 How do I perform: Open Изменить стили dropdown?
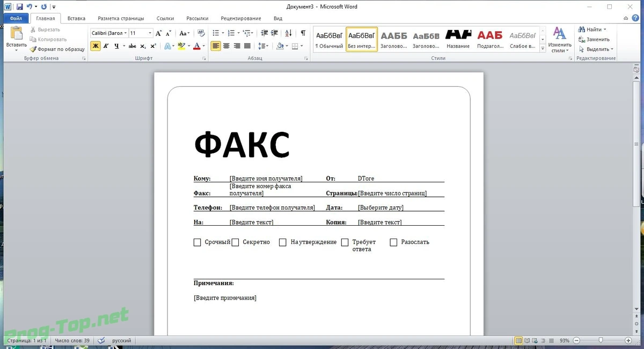point(560,40)
